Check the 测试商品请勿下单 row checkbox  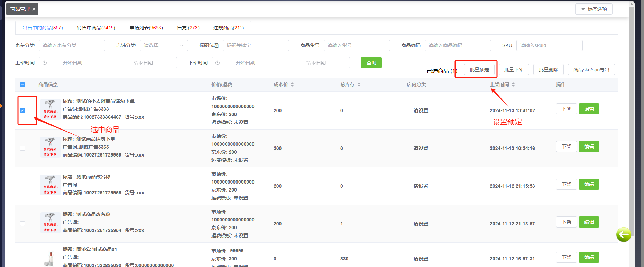tap(22, 148)
